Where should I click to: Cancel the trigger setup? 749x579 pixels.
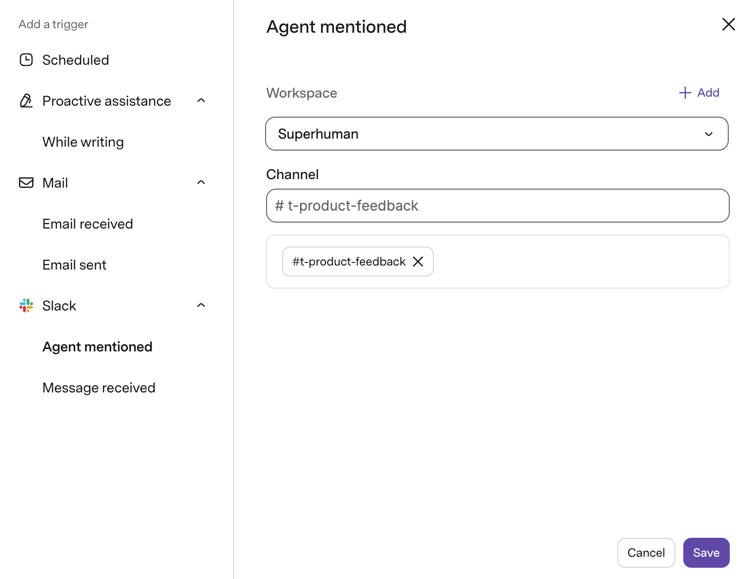[x=646, y=553]
